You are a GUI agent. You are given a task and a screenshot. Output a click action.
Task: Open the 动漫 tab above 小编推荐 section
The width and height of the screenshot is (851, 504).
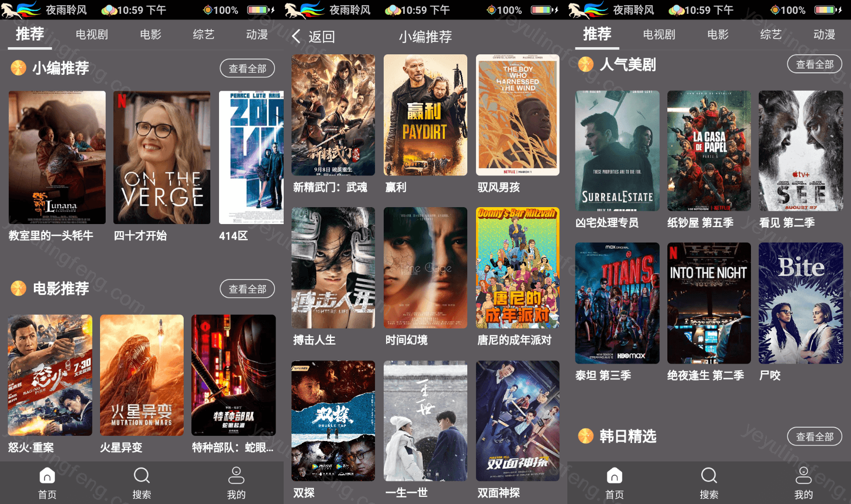pyautogui.click(x=257, y=34)
